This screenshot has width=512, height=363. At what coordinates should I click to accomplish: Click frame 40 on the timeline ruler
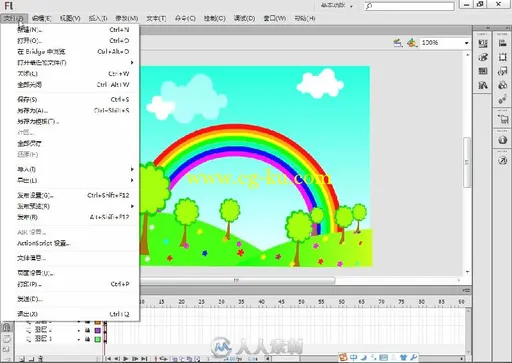tap(261, 301)
